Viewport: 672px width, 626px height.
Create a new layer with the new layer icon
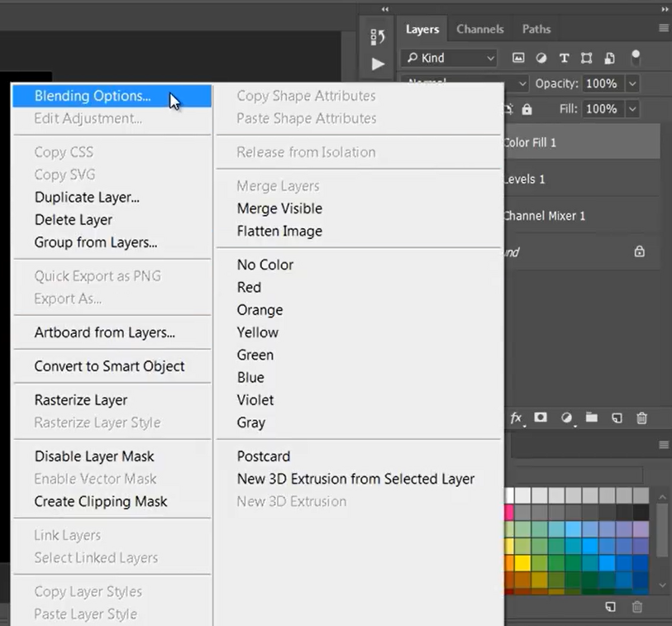(x=616, y=418)
